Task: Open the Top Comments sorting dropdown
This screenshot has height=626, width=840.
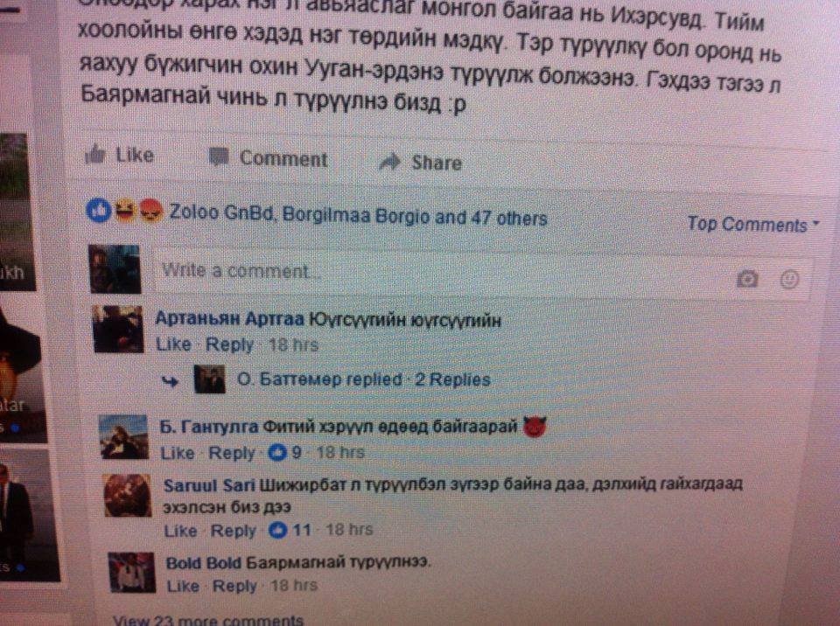Action: [x=752, y=224]
